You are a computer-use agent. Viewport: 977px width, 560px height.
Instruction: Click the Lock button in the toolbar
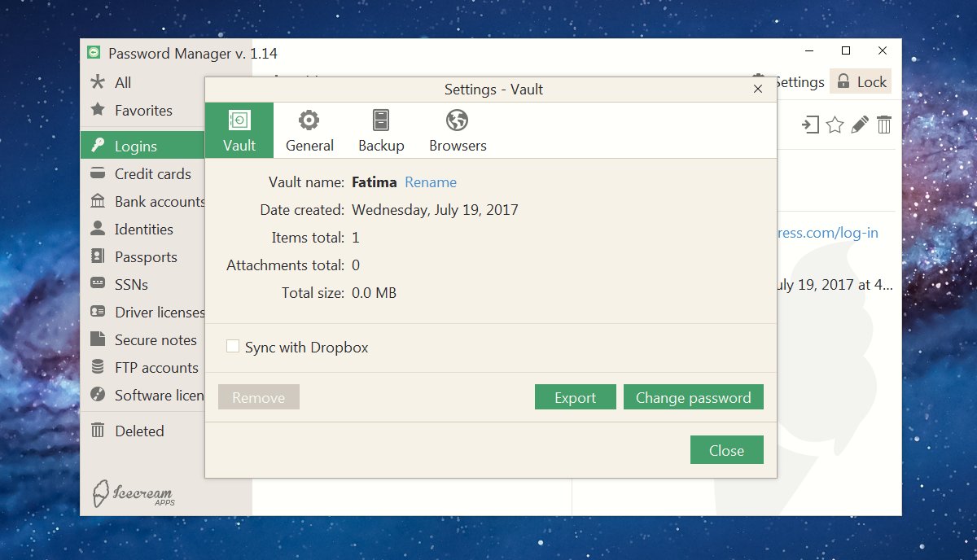(x=861, y=81)
